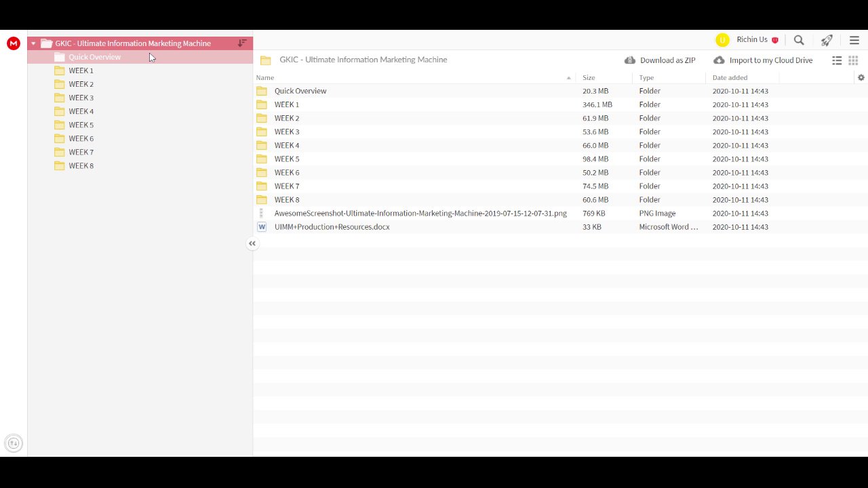Select WEEK 6 in the folder tree
Image resolution: width=868 pixels, height=488 pixels.
(x=81, y=138)
